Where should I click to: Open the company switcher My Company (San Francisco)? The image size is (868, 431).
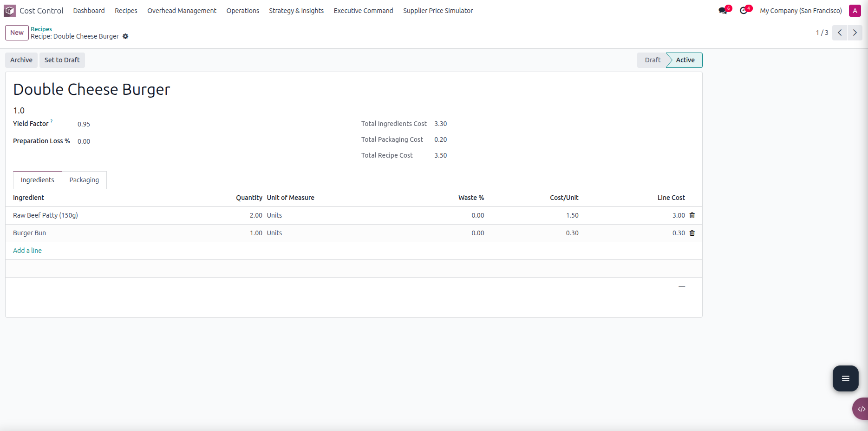click(x=801, y=11)
